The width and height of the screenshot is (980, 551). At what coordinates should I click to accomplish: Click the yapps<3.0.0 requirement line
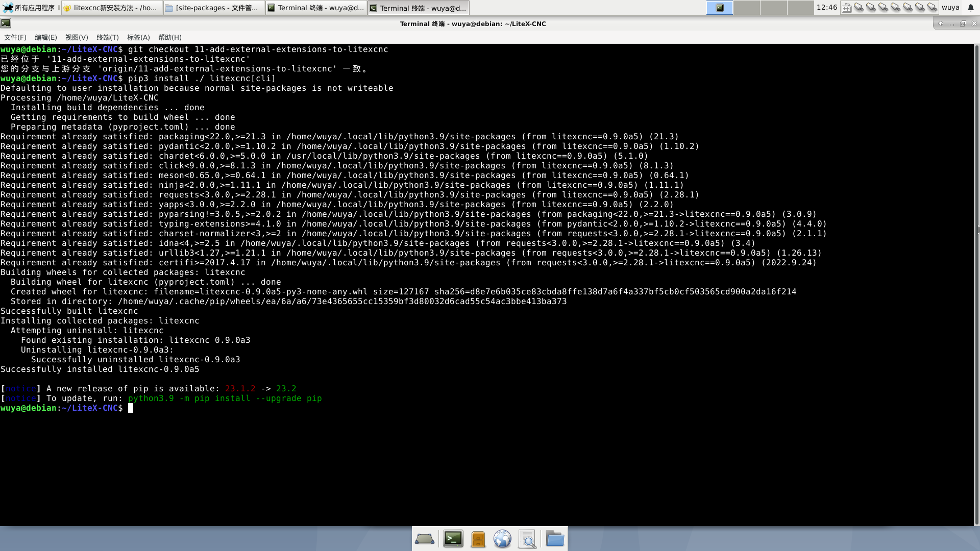click(x=337, y=205)
